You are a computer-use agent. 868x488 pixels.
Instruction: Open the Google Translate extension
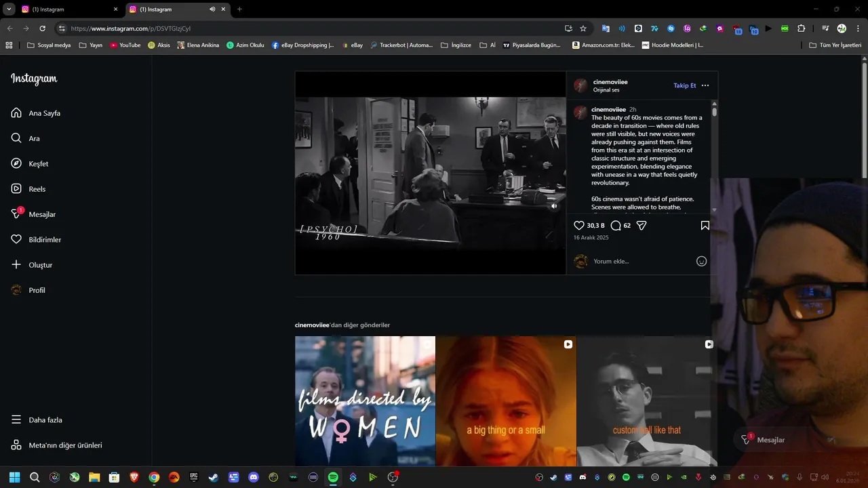[x=606, y=28]
